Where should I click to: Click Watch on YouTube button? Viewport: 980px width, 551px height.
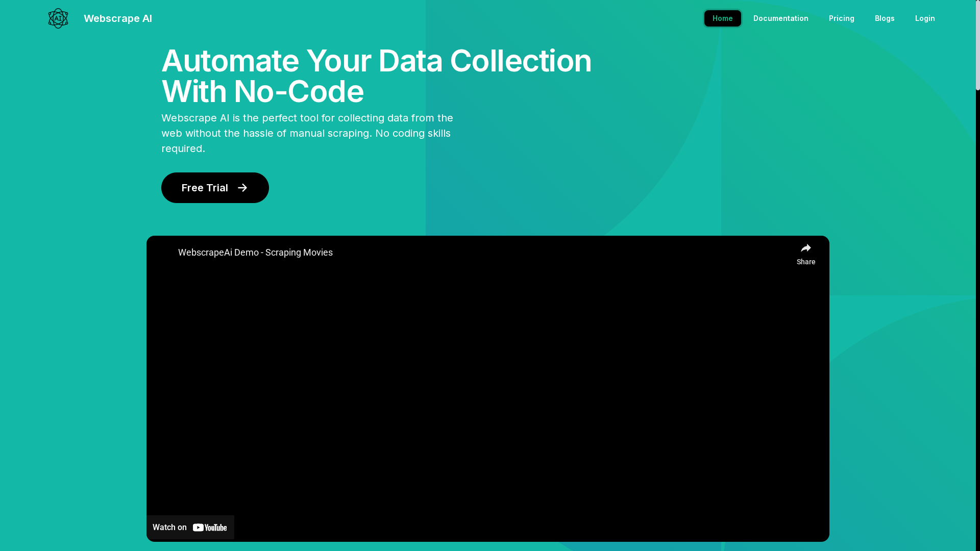point(190,528)
